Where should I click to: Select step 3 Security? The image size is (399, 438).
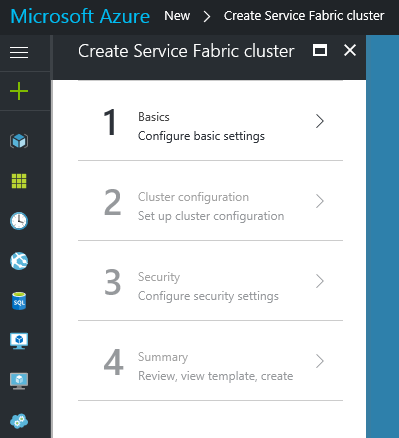click(x=210, y=281)
